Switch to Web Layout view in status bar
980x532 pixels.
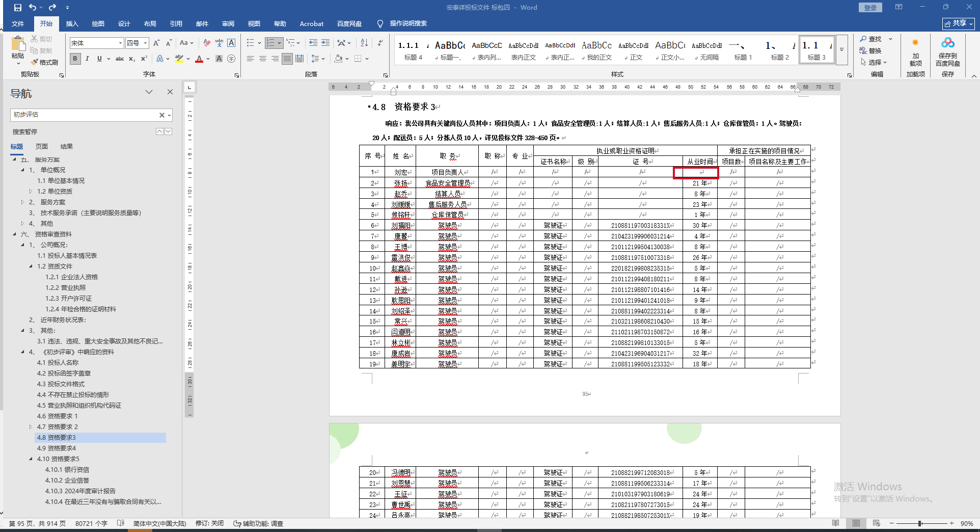[x=876, y=523]
